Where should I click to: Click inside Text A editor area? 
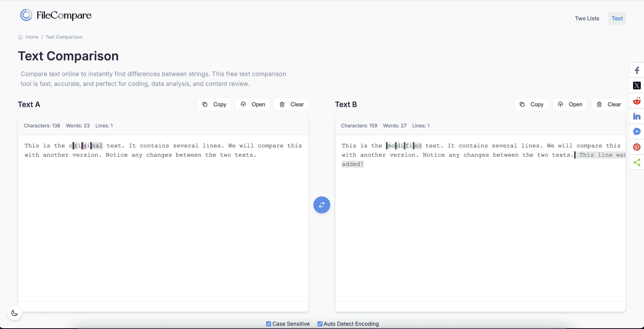pyautogui.click(x=163, y=218)
